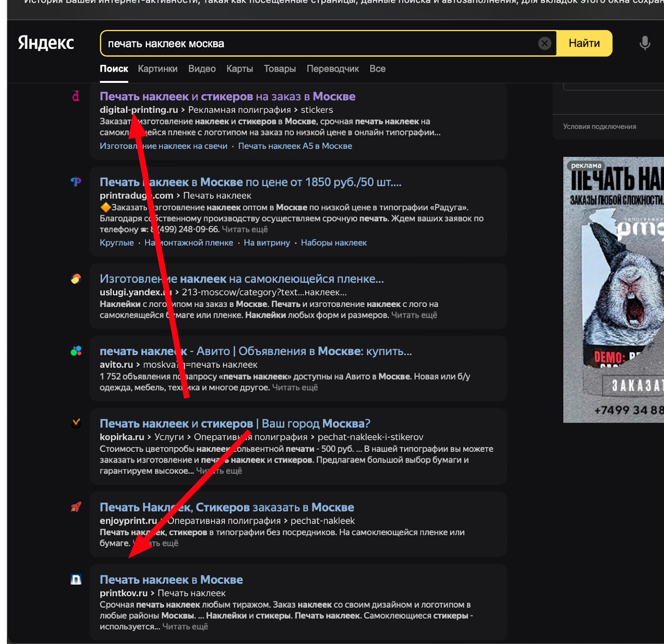Open 'Изготовление наклеек на самоклеющейся пленке' result
Image resolution: width=664 pixels, height=644 pixels.
tap(242, 279)
